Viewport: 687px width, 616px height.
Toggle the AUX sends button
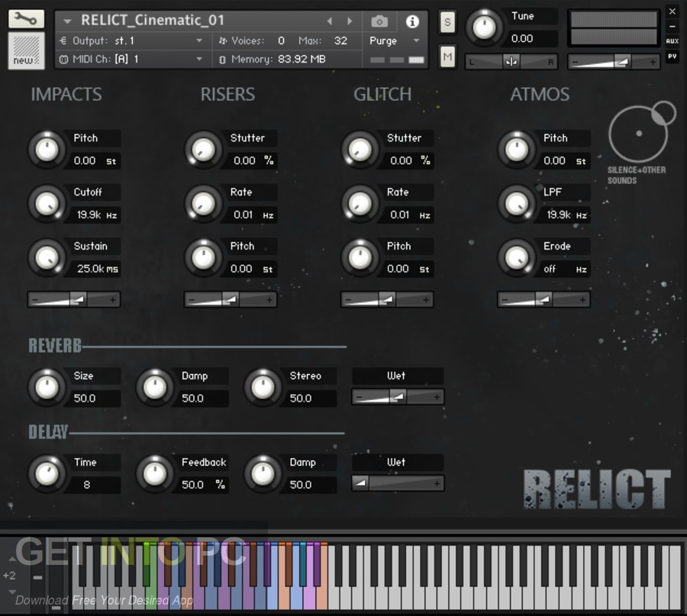coord(672,41)
